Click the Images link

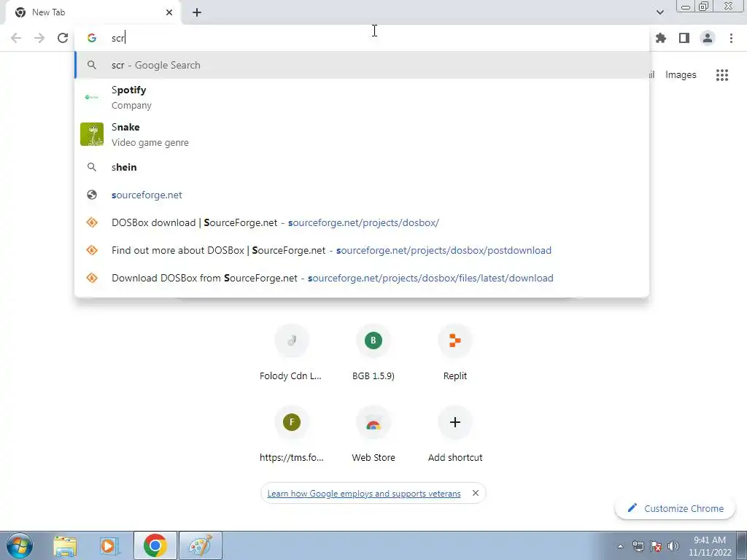681,75
